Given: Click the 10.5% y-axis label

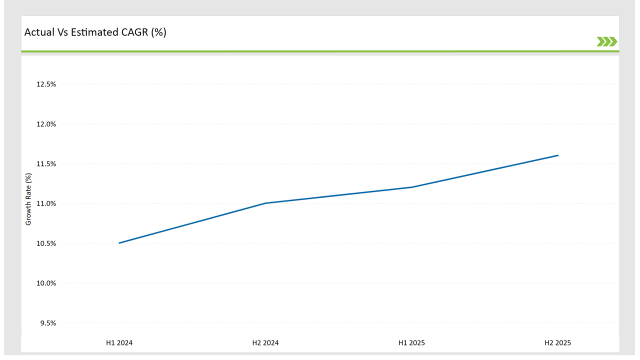Looking at the screenshot, I should (46, 243).
